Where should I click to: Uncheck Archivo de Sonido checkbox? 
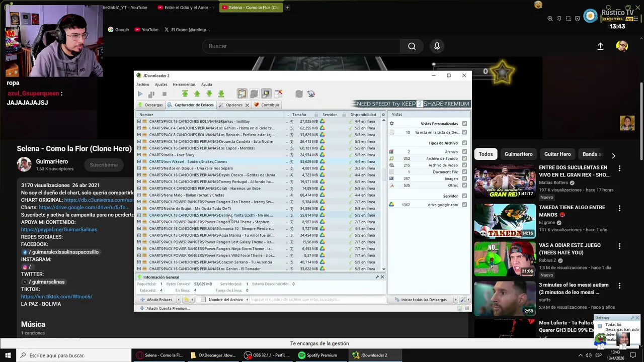click(x=464, y=158)
